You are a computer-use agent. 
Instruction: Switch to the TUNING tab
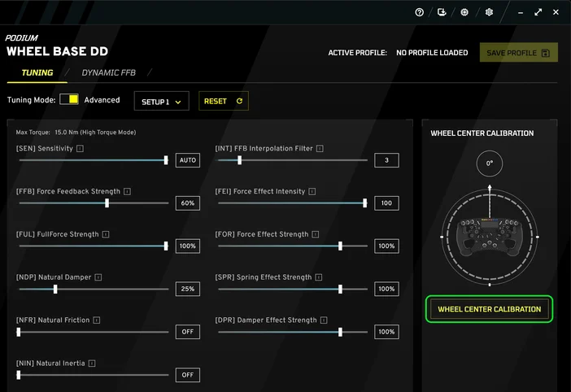tap(37, 73)
